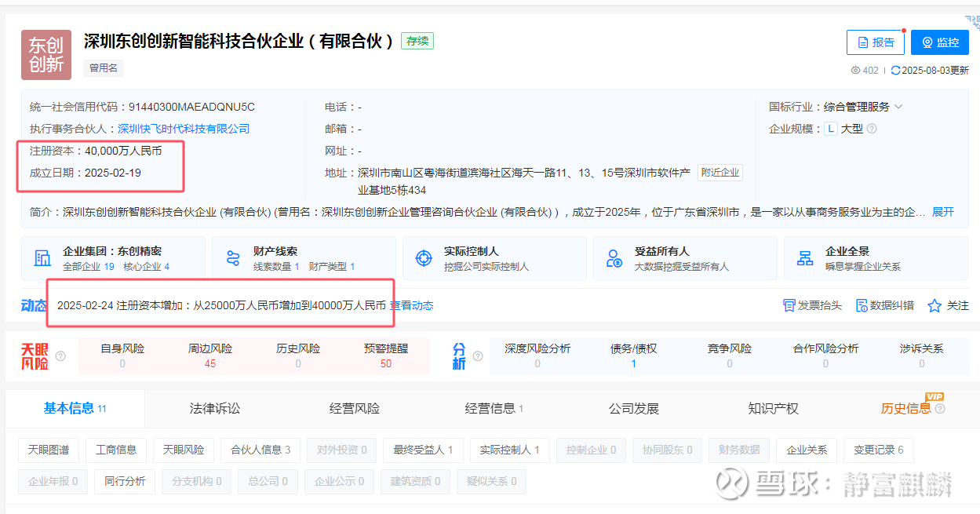
Task: Click the 数据纠错 correction icon
Action: [x=862, y=305]
